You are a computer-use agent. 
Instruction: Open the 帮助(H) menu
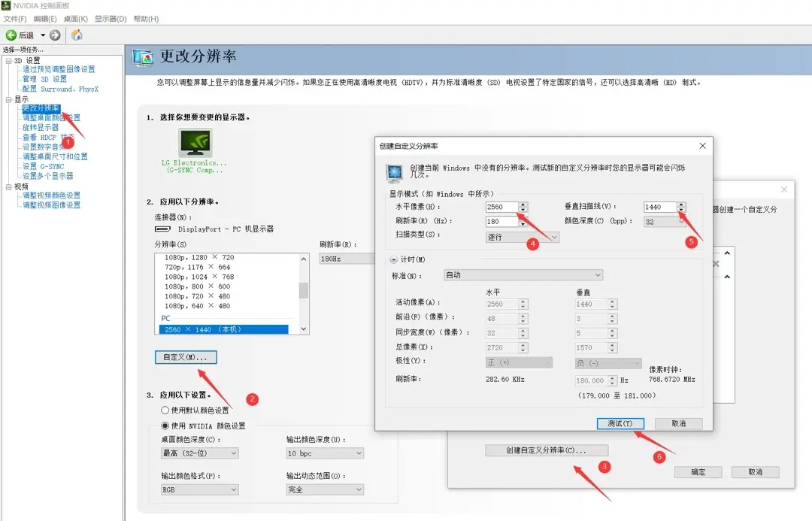146,19
